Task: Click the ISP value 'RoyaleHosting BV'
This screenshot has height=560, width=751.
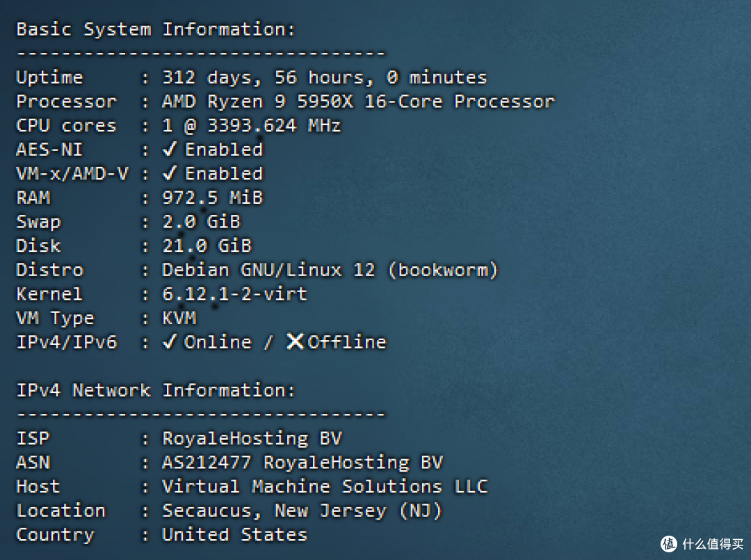Action: [252, 438]
